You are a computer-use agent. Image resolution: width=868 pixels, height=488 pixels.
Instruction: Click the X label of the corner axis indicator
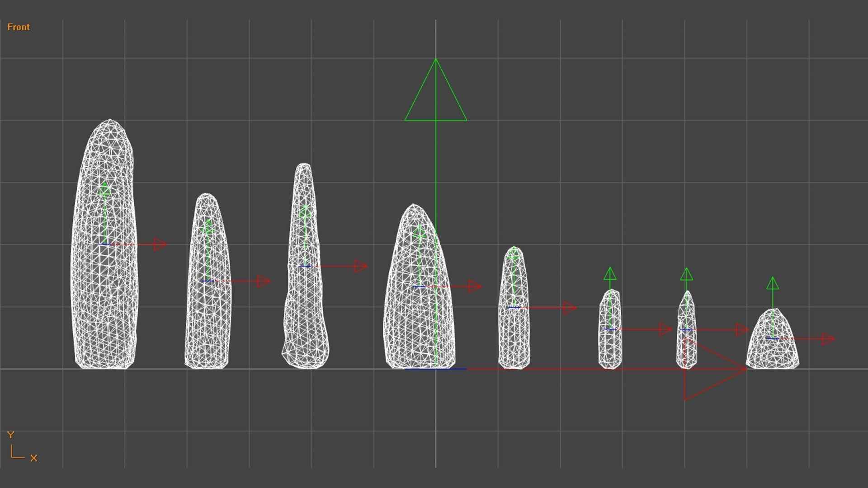pos(33,458)
